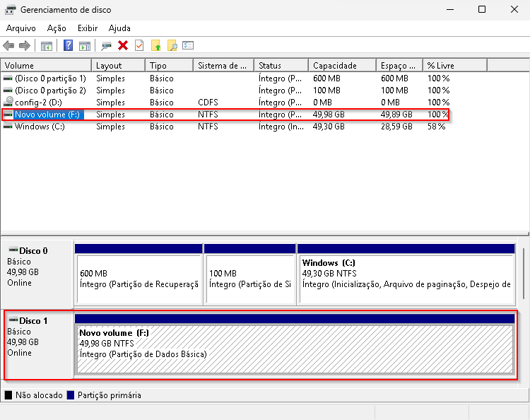Click the Forward arrow in the toolbar

pos(24,46)
